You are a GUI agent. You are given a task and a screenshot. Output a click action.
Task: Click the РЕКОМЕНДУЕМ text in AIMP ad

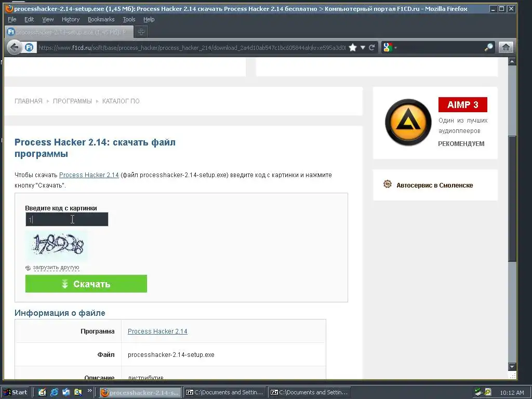click(x=461, y=144)
